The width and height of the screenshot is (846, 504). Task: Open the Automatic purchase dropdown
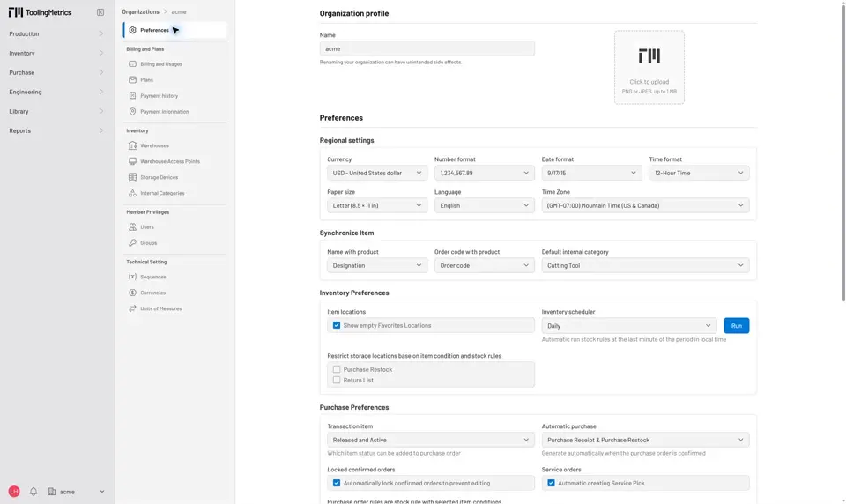pos(645,440)
